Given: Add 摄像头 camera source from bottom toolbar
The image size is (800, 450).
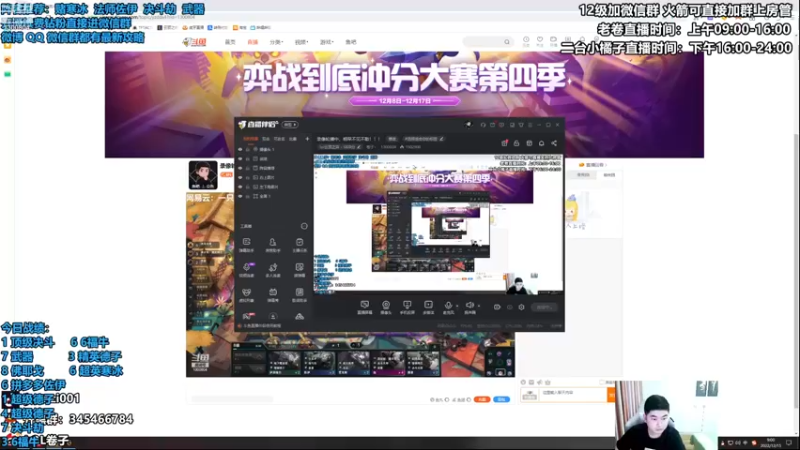Looking at the screenshot, I should coord(386,307).
